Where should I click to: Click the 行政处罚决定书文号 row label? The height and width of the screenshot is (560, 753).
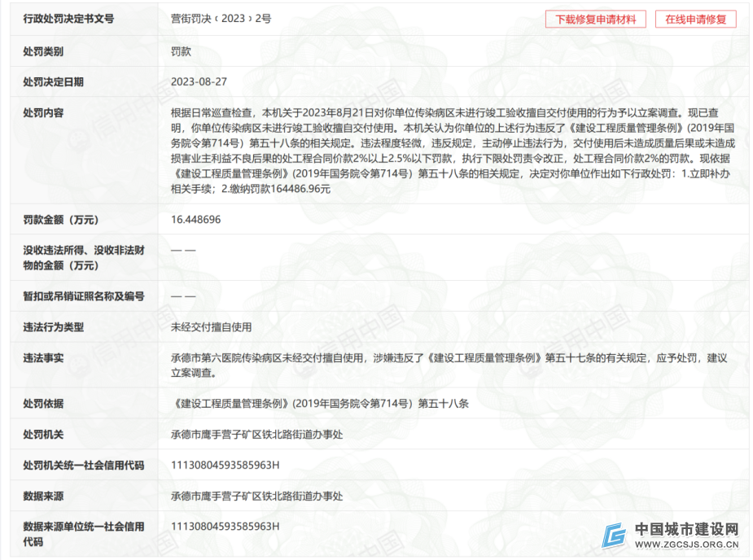coord(68,19)
